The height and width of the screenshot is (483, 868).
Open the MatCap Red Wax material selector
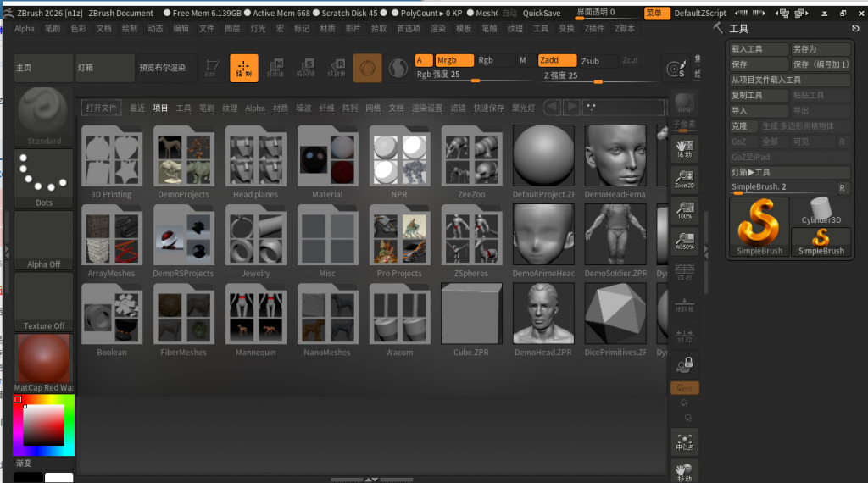coord(44,363)
